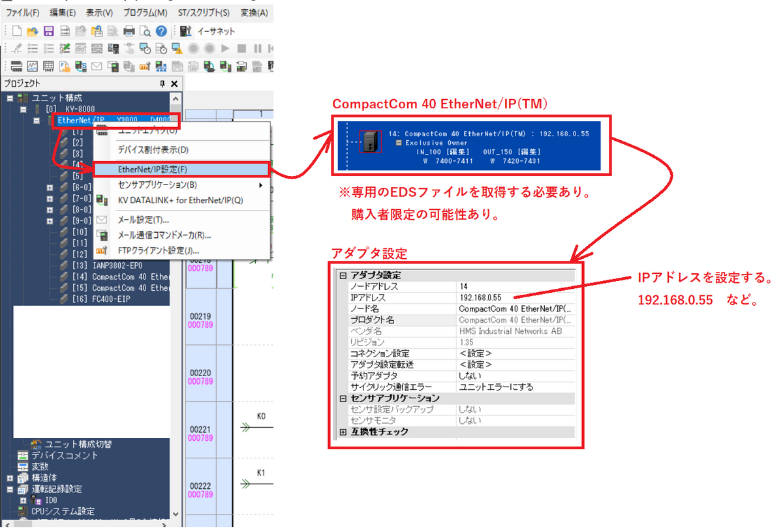Collapse the アダプタ設定 property group

tap(343, 275)
